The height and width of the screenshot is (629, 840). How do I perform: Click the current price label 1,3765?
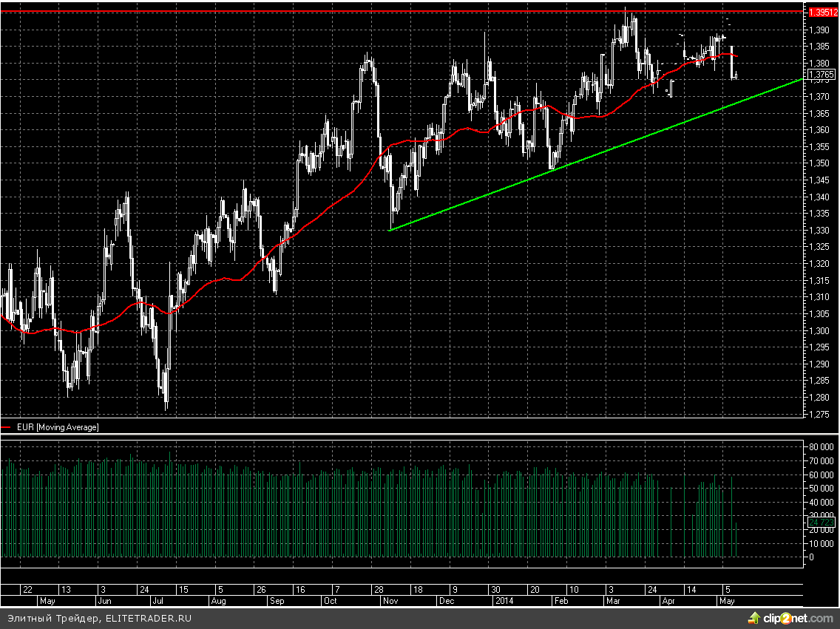tap(822, 75)
